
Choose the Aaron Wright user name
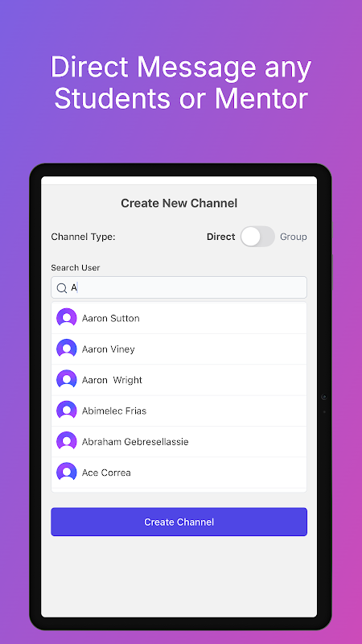(112, 380)
